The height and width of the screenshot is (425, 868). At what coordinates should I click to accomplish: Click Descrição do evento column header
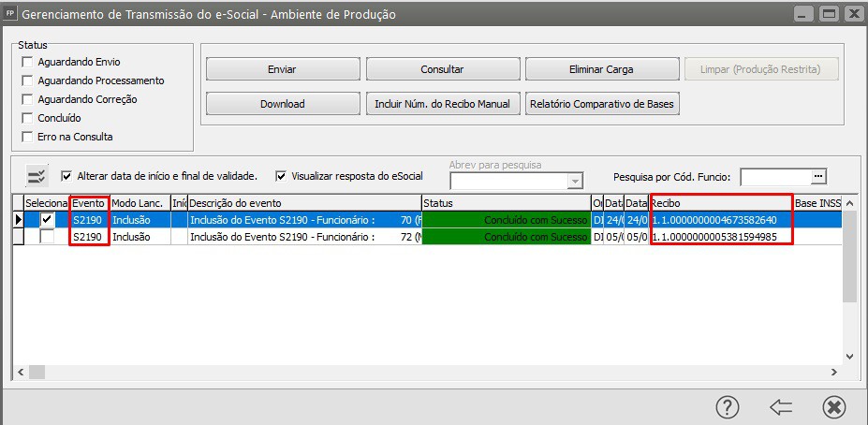click(304, 203)
